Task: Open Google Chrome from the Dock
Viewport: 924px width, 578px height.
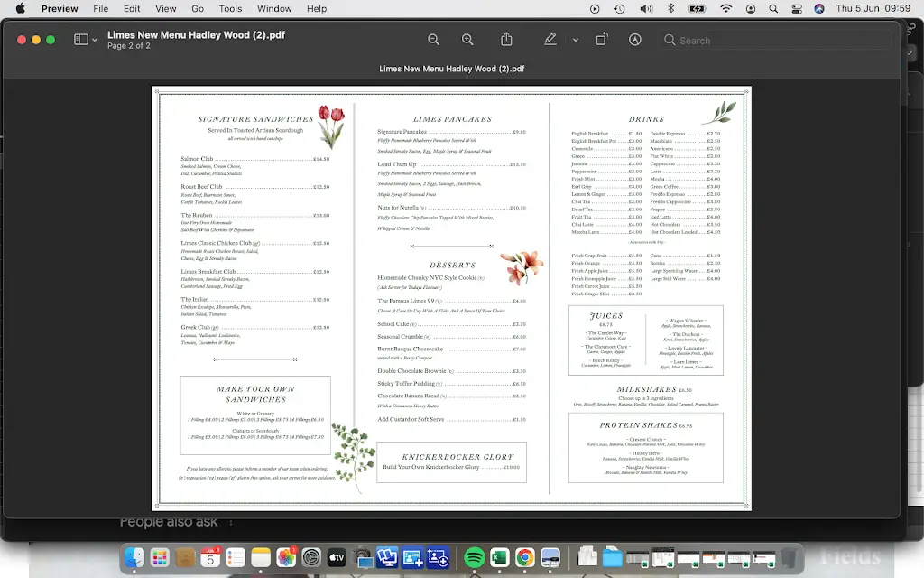Action: coord(522,558)
